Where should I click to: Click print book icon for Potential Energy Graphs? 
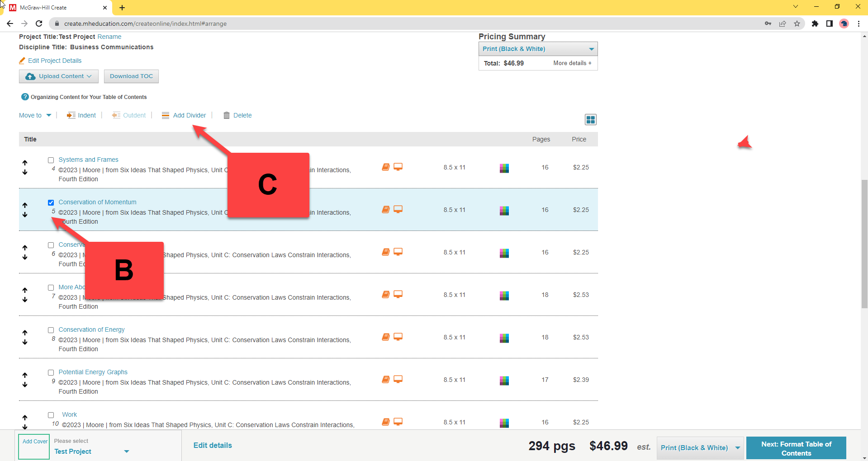click(385, 379)
